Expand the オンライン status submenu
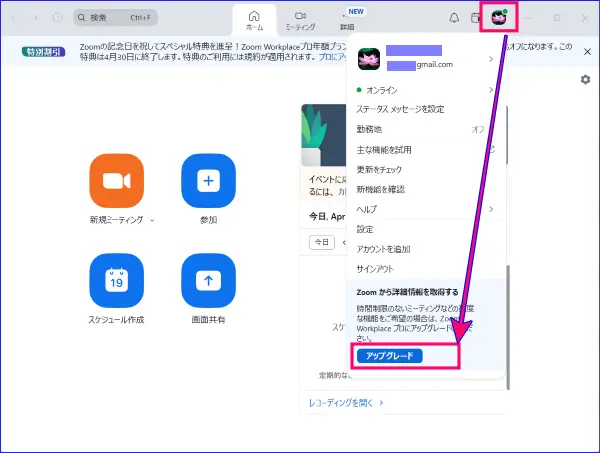Viewport: 600px width, 453px height. click(x=491, y=90)
